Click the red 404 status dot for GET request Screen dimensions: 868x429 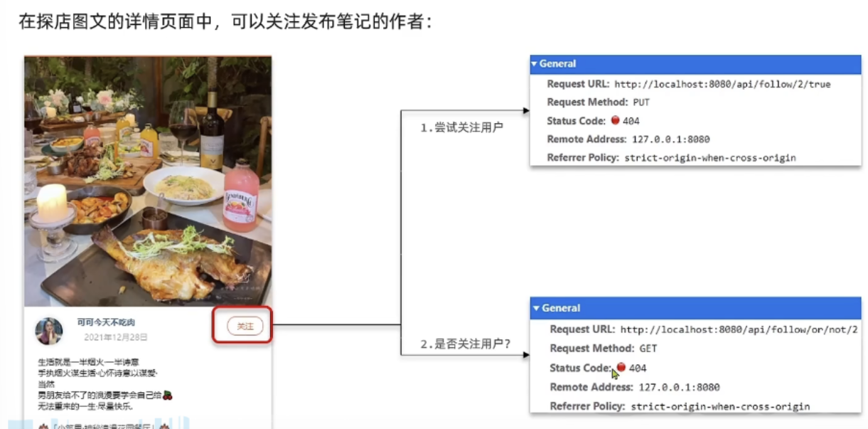click(x=621, y=368)
